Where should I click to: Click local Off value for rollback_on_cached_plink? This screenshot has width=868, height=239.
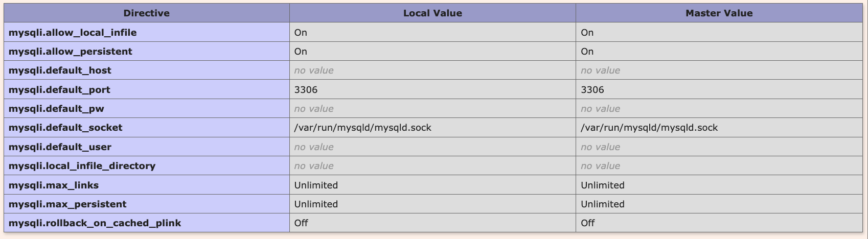301,223
